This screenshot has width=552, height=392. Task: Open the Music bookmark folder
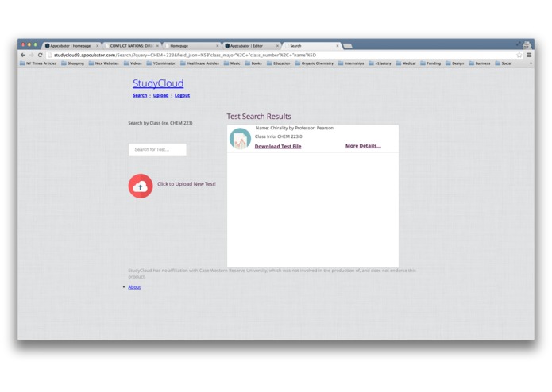tap(232, 63)
